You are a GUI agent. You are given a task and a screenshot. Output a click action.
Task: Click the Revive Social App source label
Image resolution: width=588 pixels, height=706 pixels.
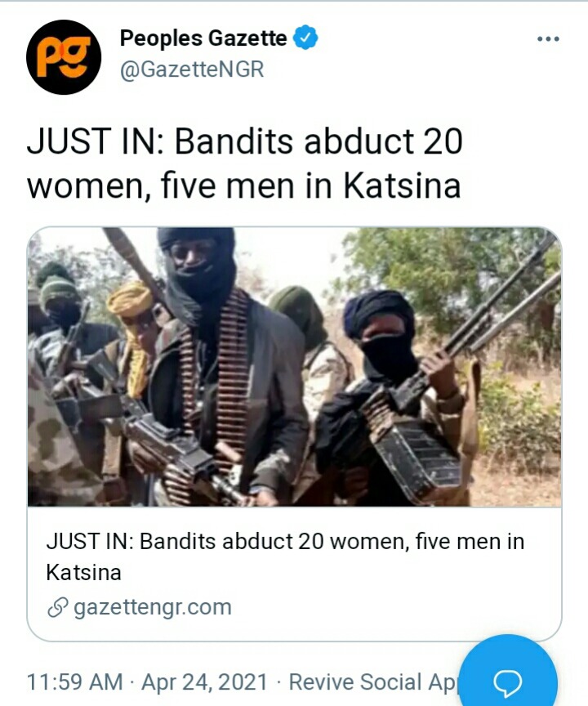tap(373, 681)
